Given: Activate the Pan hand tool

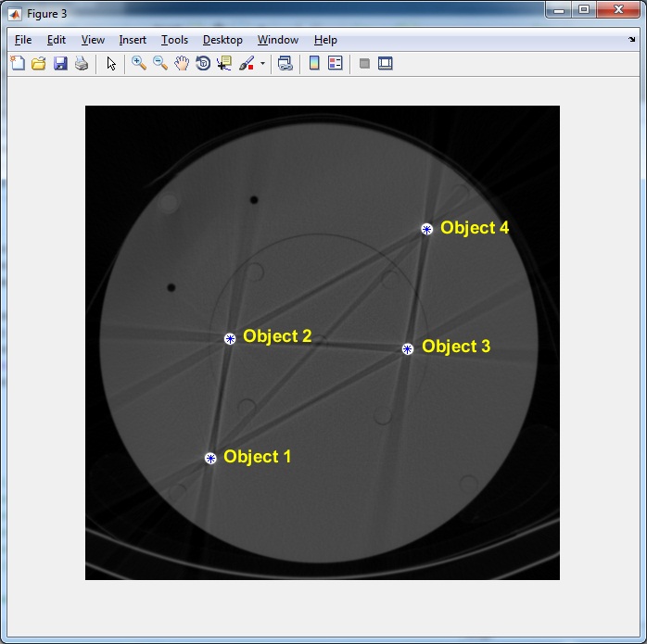Looking at the screenshot, I should coord(182,64).
